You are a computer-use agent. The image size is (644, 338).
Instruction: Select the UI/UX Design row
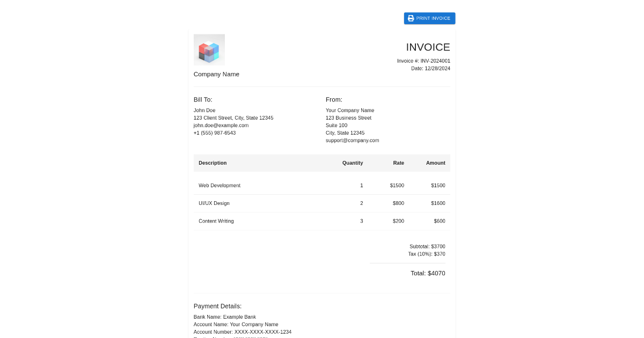click(214, 203)
